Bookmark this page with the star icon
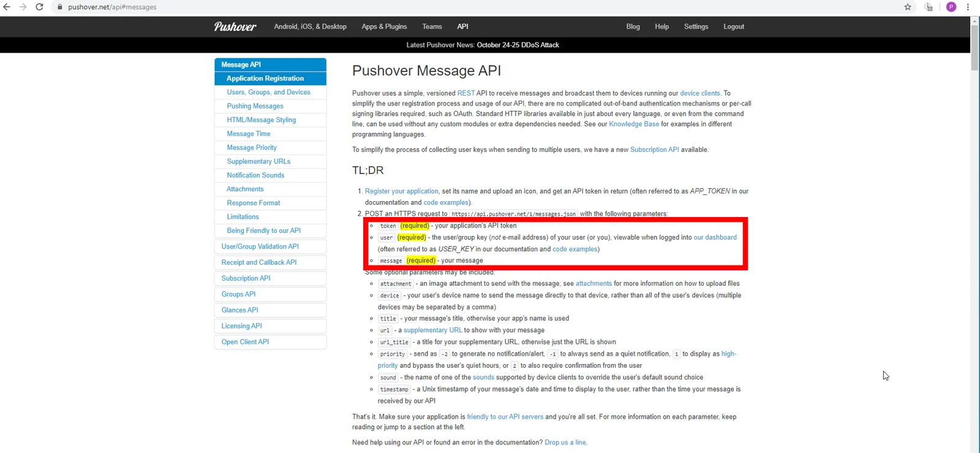Viewport: 980px width, 453px height. click(908, 7)
